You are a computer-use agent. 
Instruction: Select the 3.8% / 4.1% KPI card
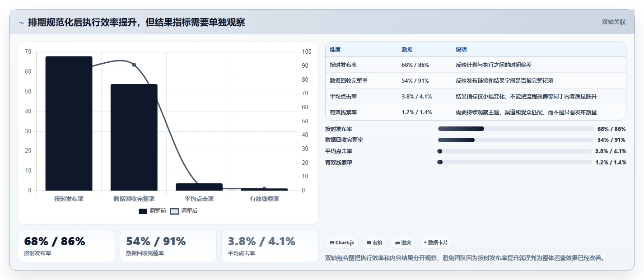[x=270, y=246]
